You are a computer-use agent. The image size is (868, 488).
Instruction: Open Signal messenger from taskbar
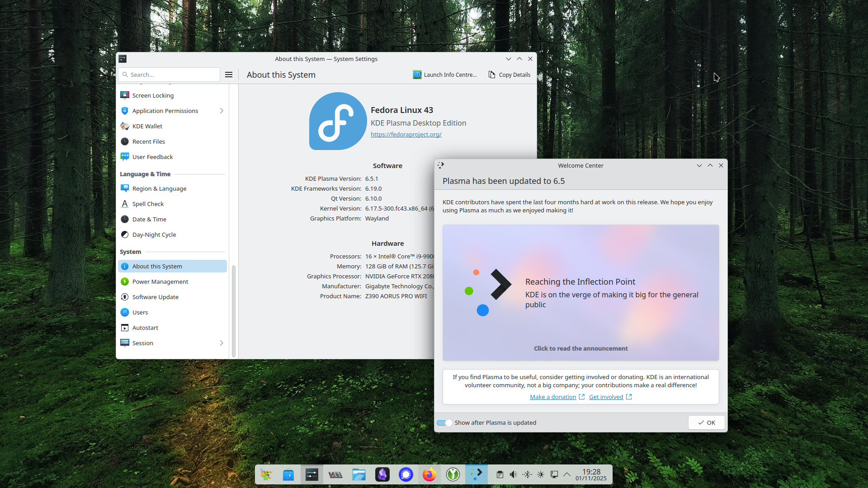point(406,474)
